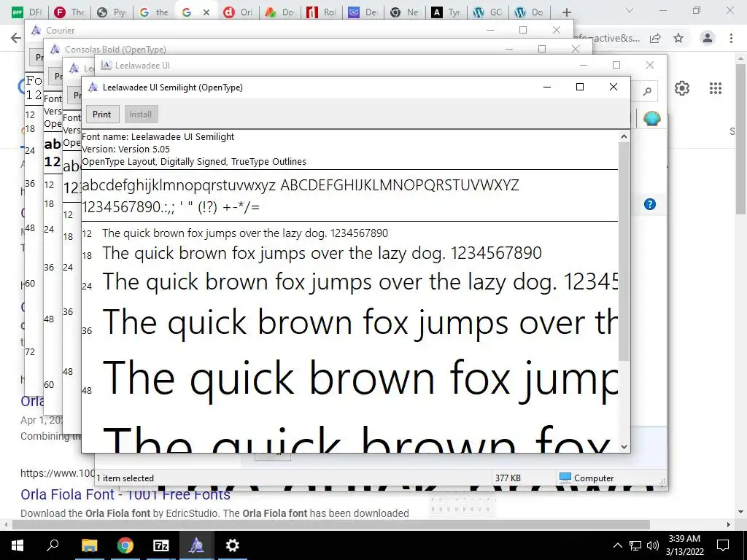The image size is (747, 560).
Task: Switch to the Orl tab
Action: tap(239, 12)
